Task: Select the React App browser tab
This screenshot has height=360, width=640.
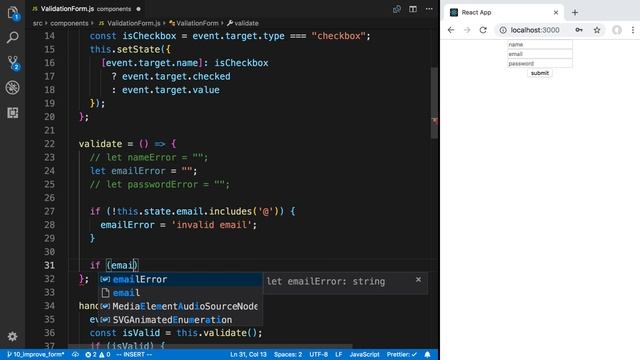Action: click(x=504, y=13)
